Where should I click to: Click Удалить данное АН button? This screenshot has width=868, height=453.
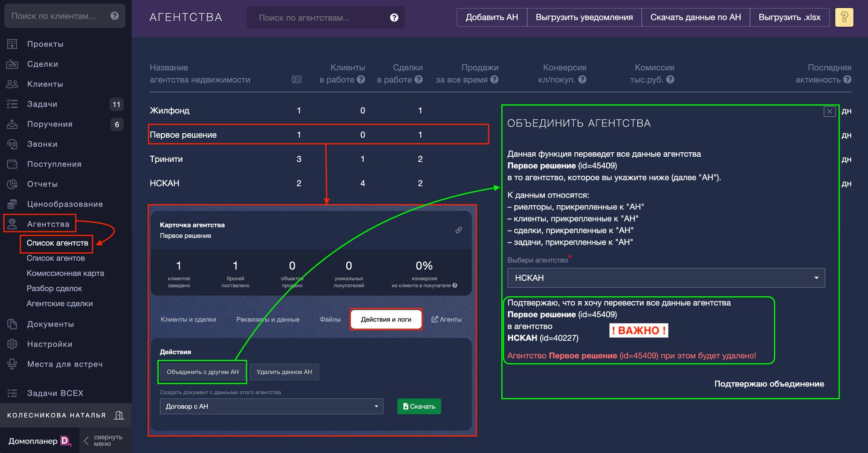click(284, 372)
